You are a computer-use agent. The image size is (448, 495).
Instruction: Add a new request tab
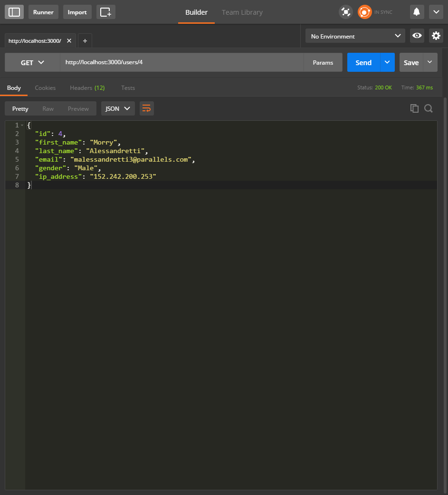click(85, 41)
